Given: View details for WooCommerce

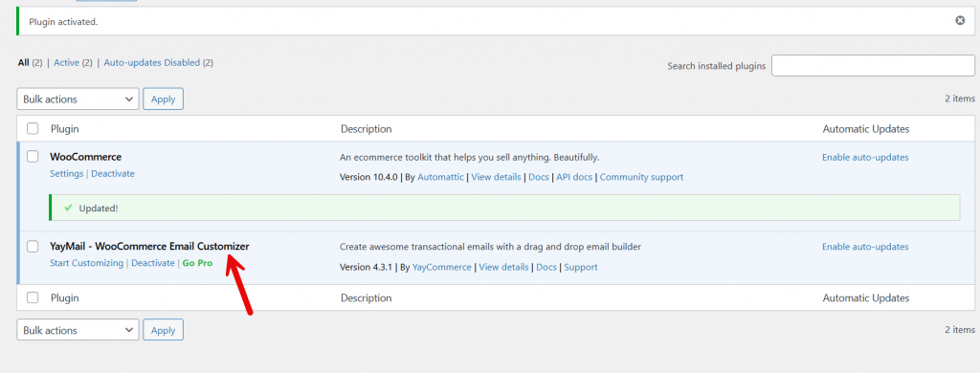Looking at the screenshot, I should coord(497,177).
